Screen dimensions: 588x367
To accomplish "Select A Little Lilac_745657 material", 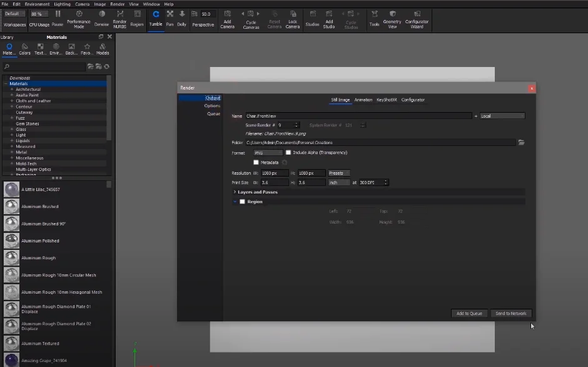I will click(x=41, y=190).
